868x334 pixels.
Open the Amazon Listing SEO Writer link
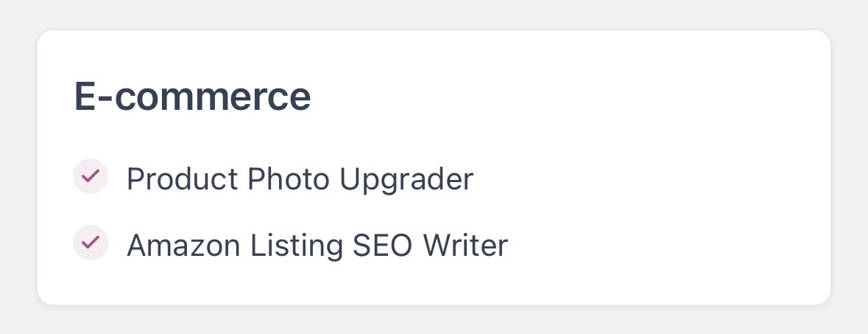point(317,245)
